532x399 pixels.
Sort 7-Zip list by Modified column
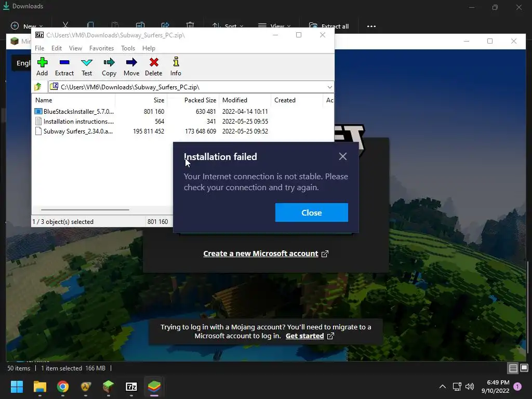[245, 100]
